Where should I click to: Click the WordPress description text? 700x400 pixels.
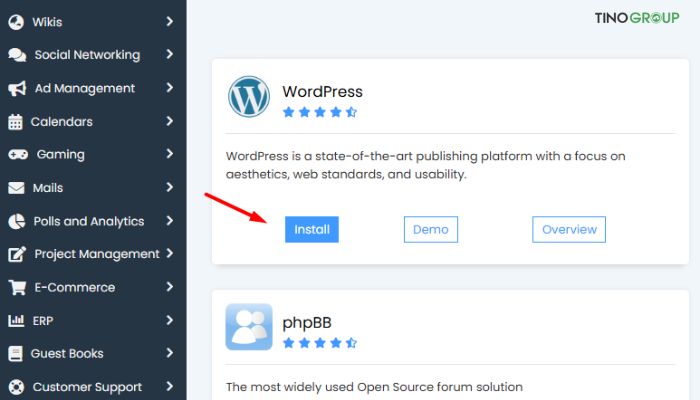425,165
